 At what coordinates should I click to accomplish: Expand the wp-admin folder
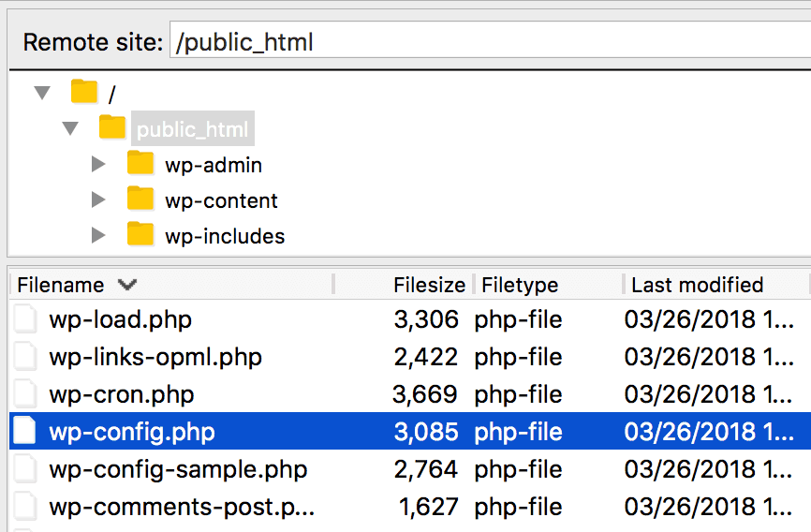click(x=98, y=164)
